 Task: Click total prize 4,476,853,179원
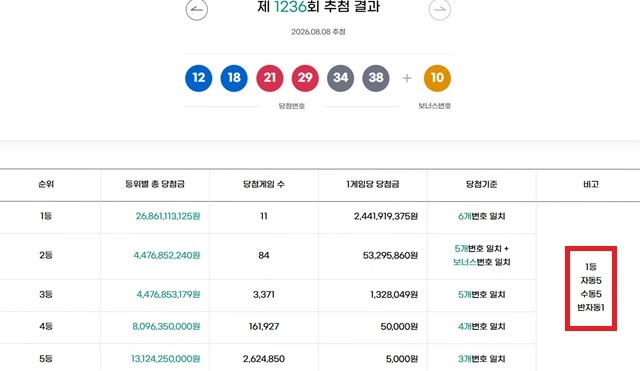[168, 294]
